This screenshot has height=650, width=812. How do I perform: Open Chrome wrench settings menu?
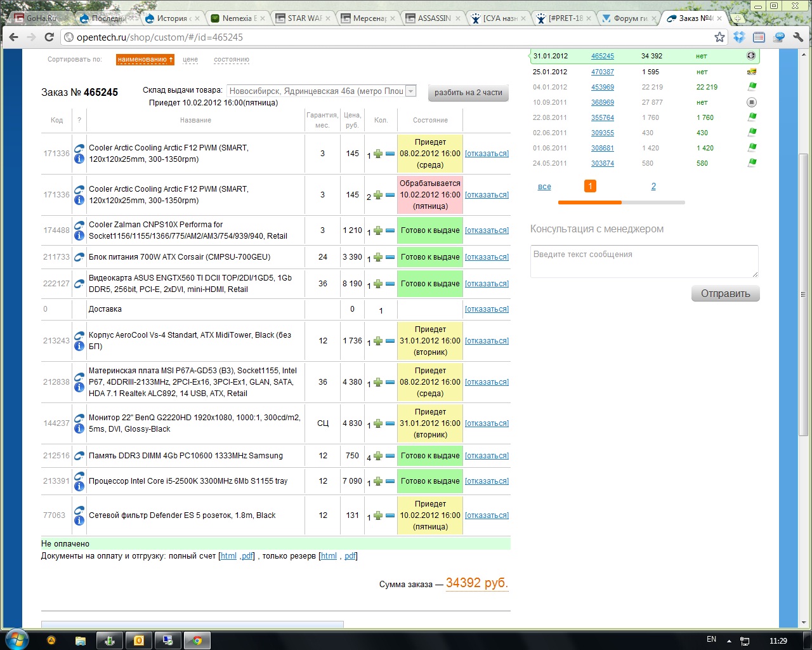pos(798,37)
